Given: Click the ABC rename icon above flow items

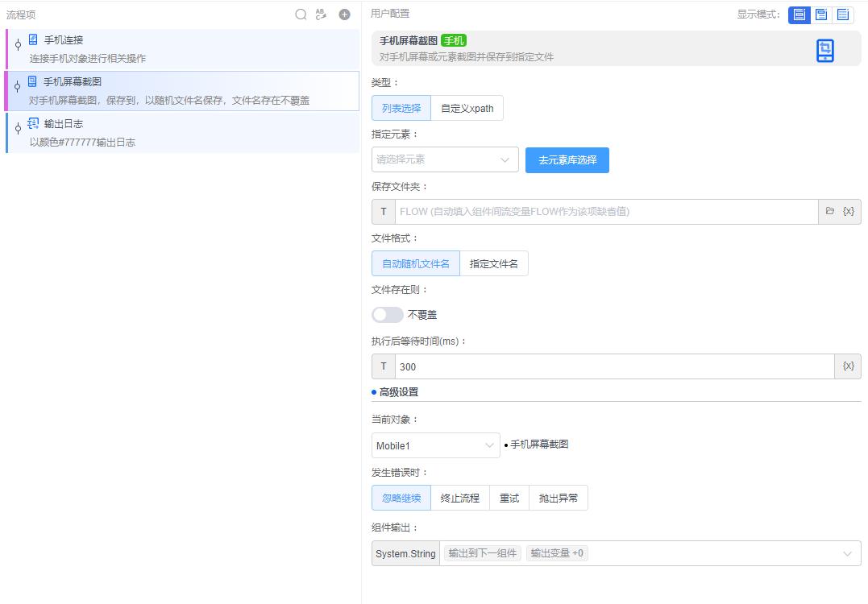Looking at the screenshot, I should tap(322, 14).
